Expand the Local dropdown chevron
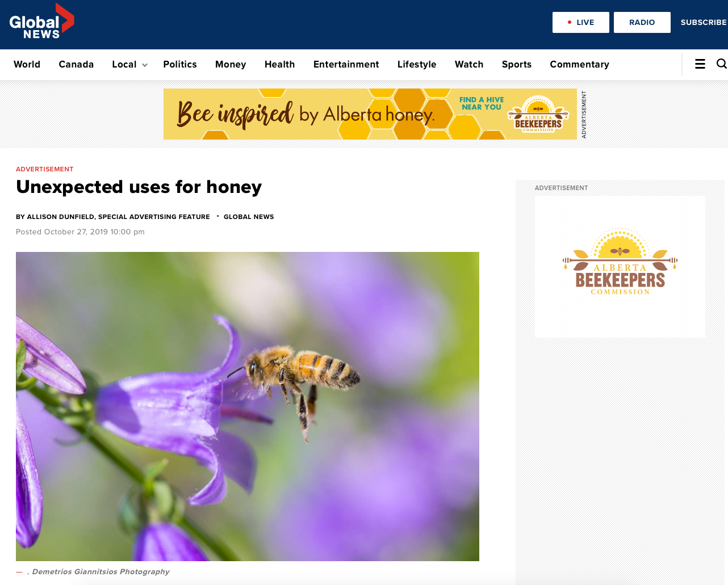Screen dimensions: 728x585 [x=145, y=65]
